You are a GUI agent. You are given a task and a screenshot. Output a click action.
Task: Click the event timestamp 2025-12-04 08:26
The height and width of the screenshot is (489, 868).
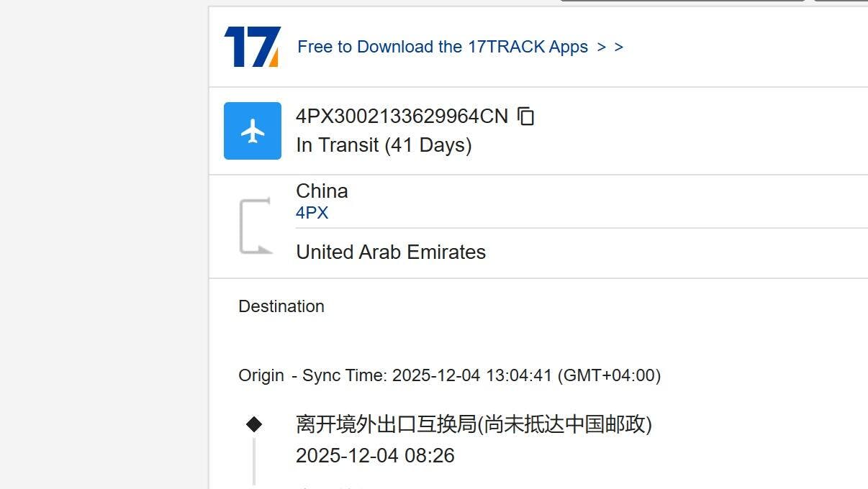pos(375,456)
